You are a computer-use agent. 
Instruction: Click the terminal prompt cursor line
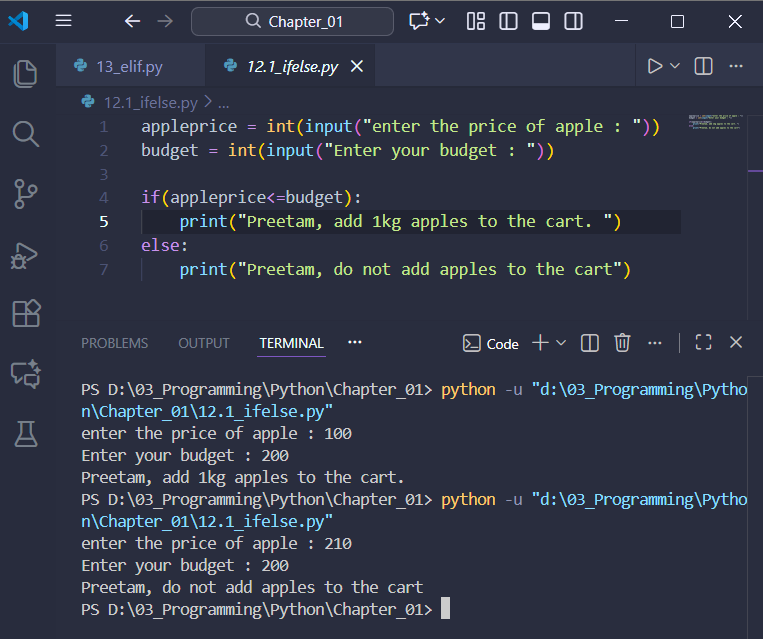[x=265, y=609]
